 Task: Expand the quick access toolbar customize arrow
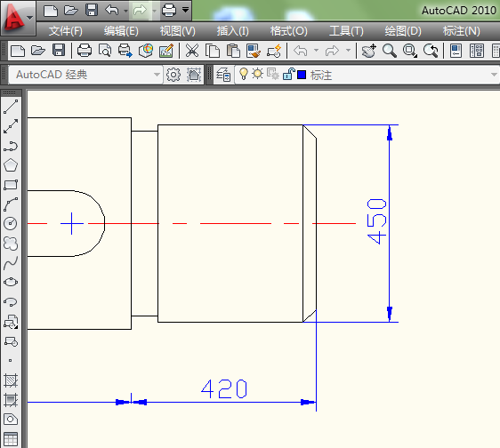click(186, 10)
